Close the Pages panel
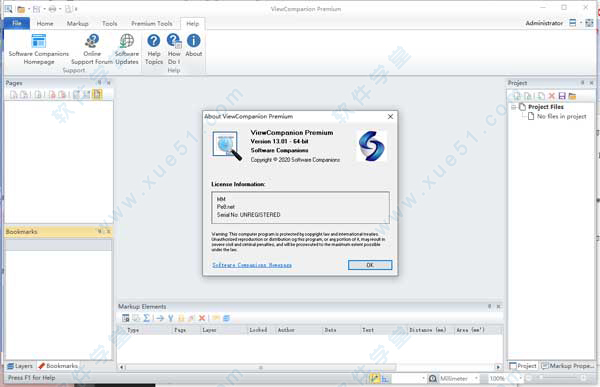600x387 pixels. (x=109, y=83)
